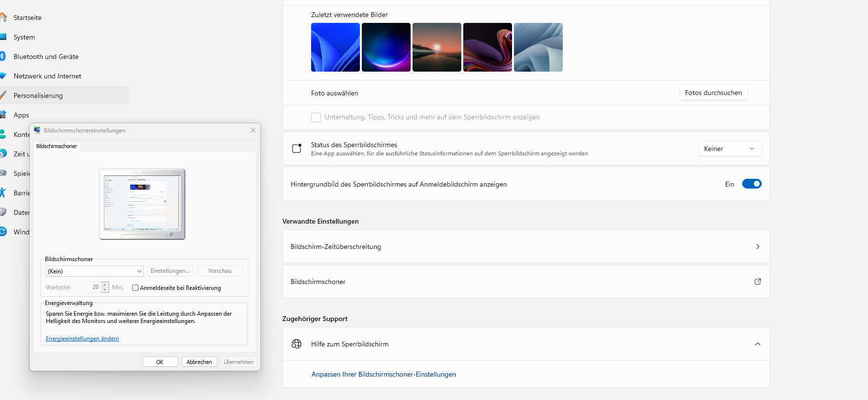
Task: Open the (Kein) screensaver dropdown
Action: pyautogui.click(x=95, y=271)
